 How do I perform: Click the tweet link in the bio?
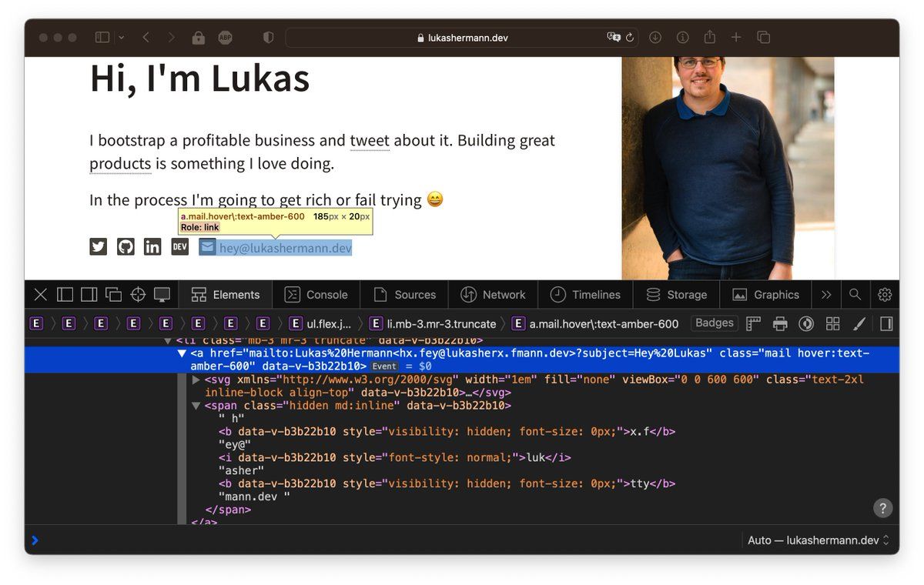[x=370, y=141]
